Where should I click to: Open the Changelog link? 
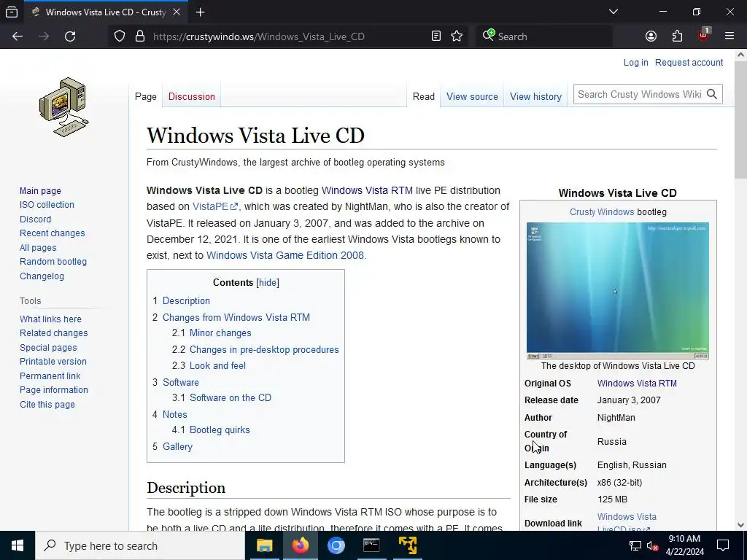(x=42, y=276)
